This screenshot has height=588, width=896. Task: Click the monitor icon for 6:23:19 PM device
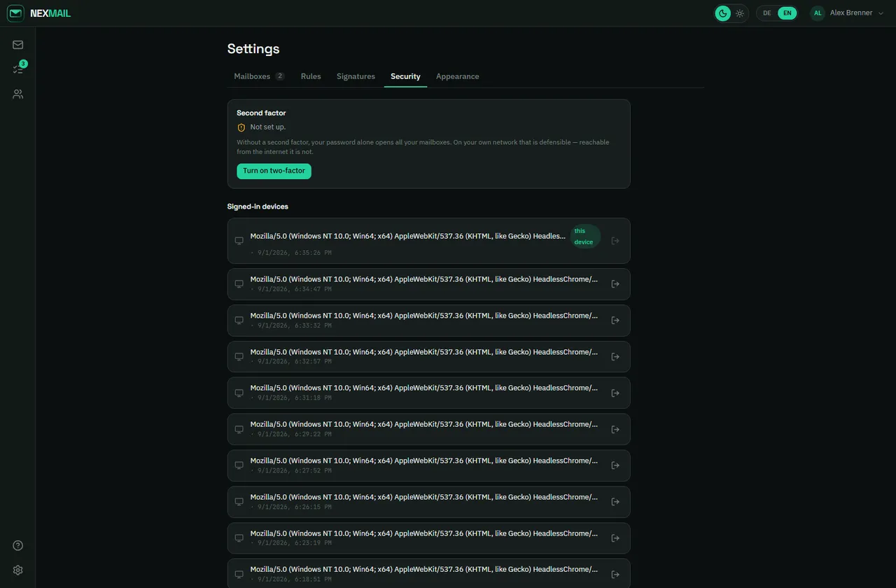tap(239, 538)
